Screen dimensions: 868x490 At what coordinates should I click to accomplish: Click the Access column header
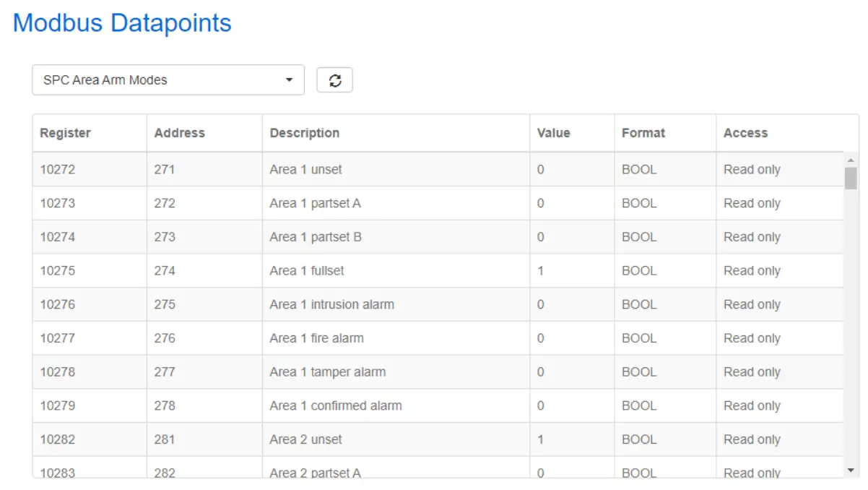(746, 133)
